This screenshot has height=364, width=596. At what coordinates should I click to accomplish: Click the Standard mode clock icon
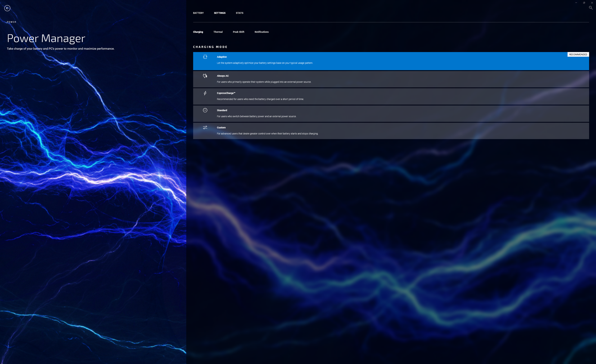coord(205,110)
